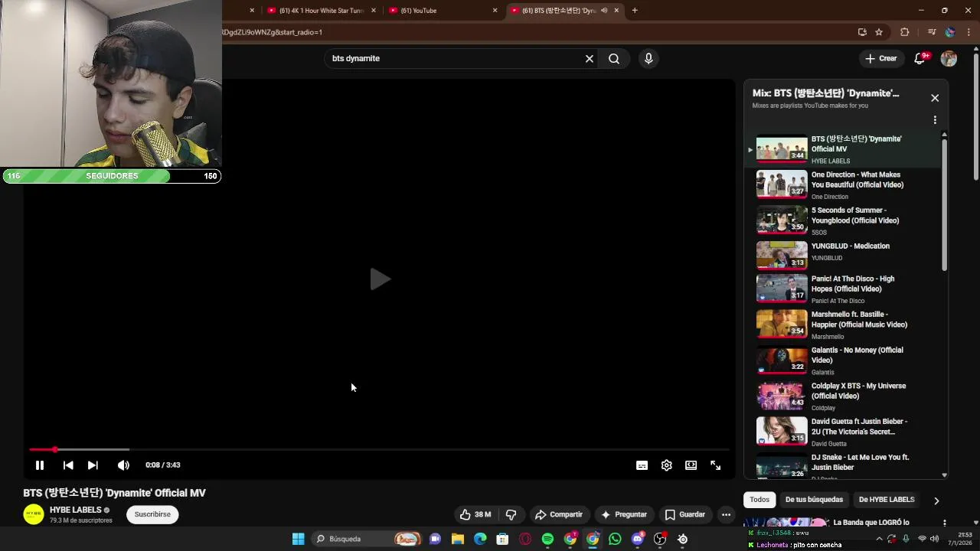Viewport: 980px width, 551px height.
Task: Skip to the next video
Action: click(x=93, y=465)
